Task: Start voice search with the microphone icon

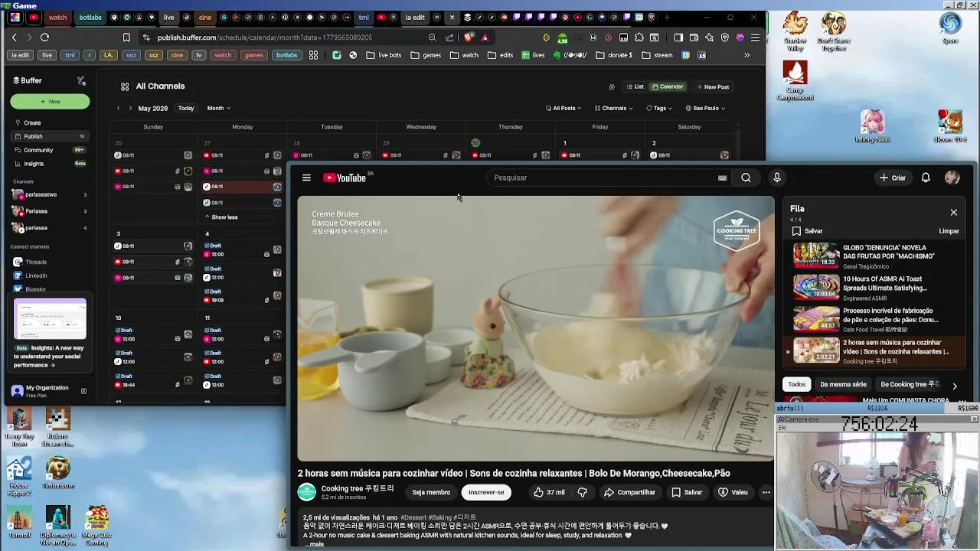Action: tap(777, 178)
